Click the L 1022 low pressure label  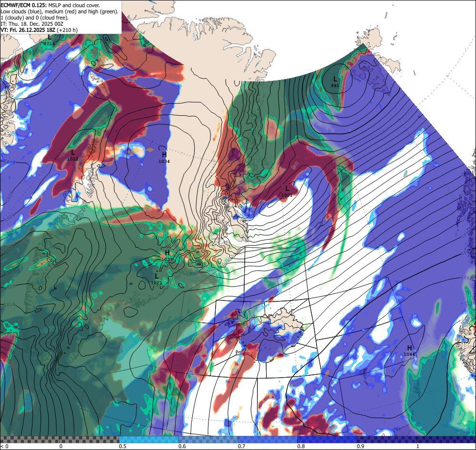[x=72, y=155]
